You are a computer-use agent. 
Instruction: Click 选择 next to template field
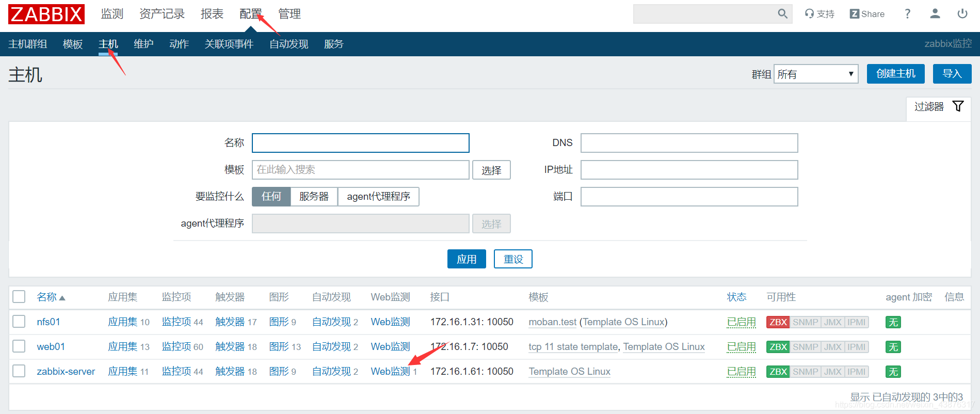pyautogui.click(x=491, y=170)
